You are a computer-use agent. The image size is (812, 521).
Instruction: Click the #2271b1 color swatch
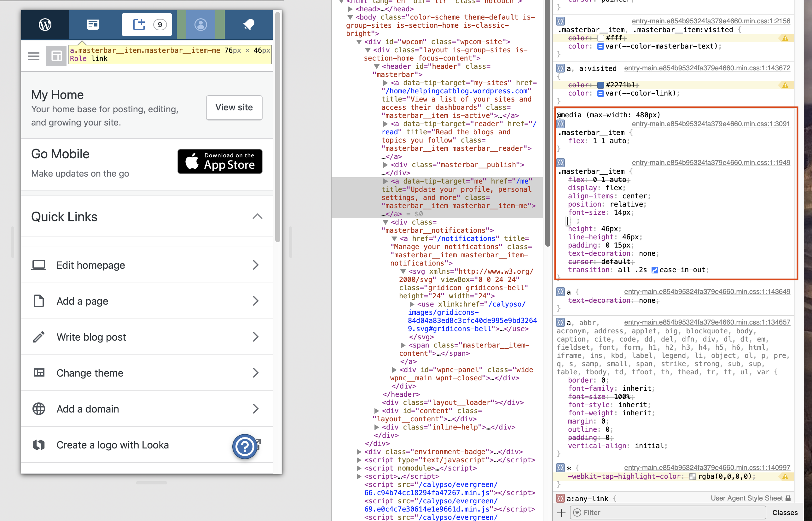click(x=601, y=85)
